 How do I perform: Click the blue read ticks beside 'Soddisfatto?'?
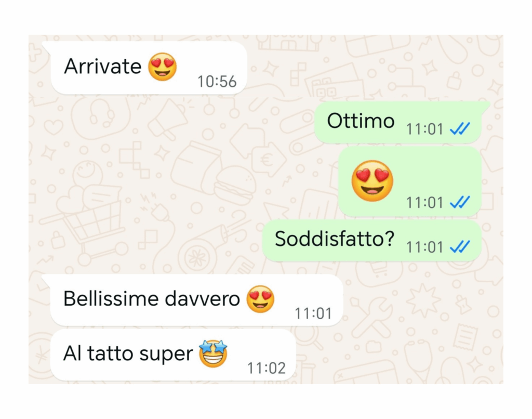pos(460,247)
